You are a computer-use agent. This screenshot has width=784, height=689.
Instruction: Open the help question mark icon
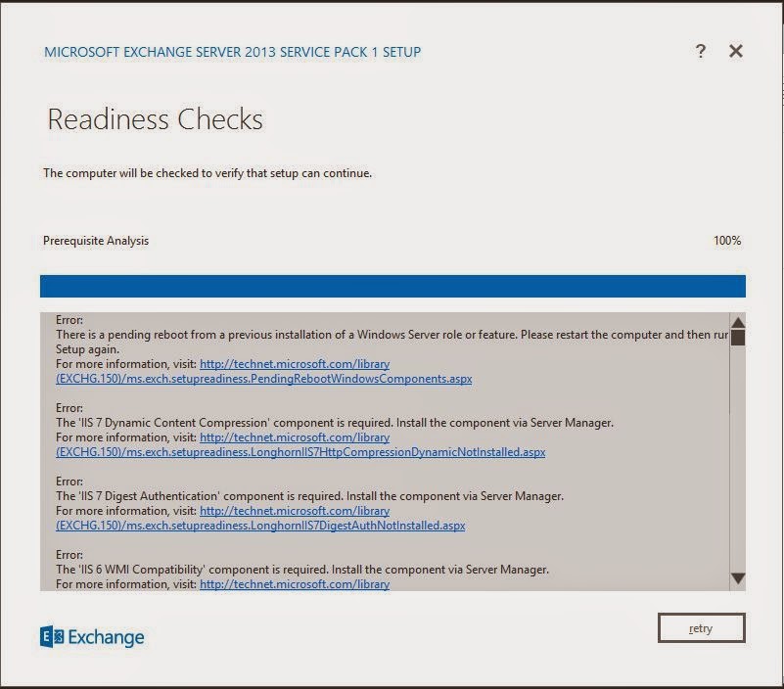701,51
